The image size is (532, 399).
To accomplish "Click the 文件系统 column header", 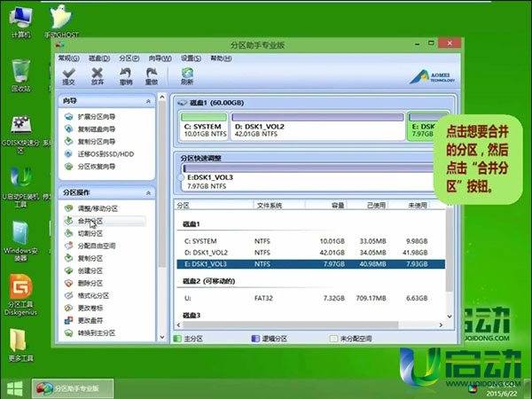I will (x=279, y=206).
